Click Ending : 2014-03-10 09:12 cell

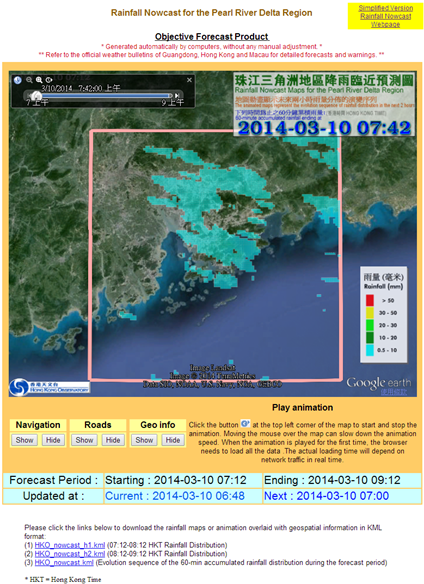coord(342,480)
